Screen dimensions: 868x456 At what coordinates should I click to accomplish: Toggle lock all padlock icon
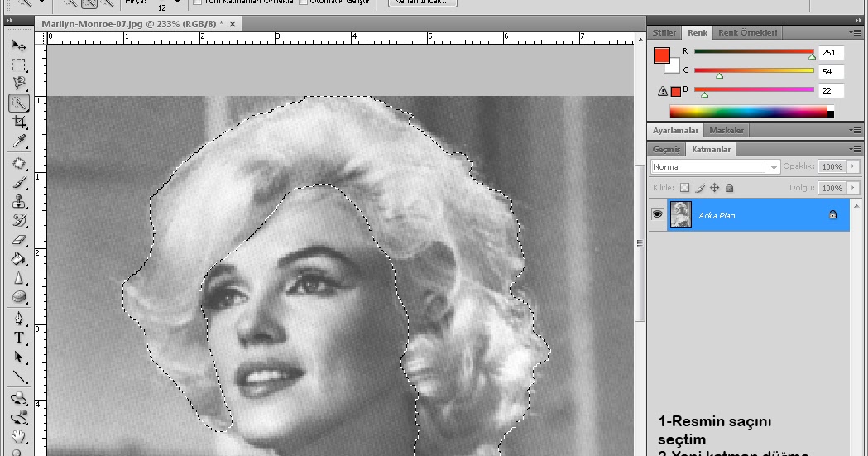(730, 188)
